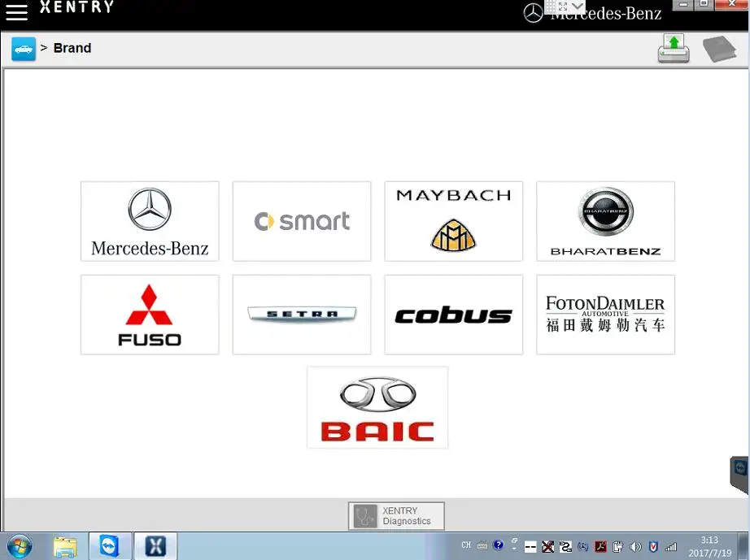Open Windows Explorer from taskbar
The image size is (750, 560).
click(66, 547)
